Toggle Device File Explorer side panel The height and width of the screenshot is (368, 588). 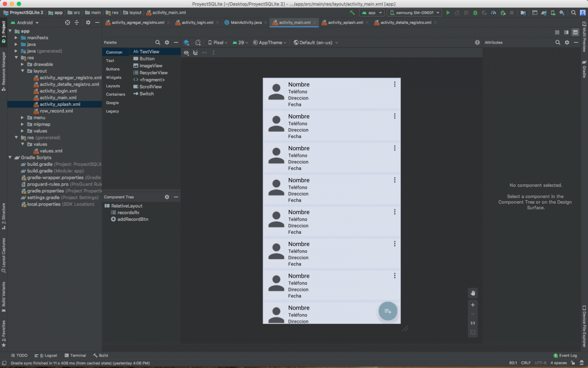tap(584, 326)
